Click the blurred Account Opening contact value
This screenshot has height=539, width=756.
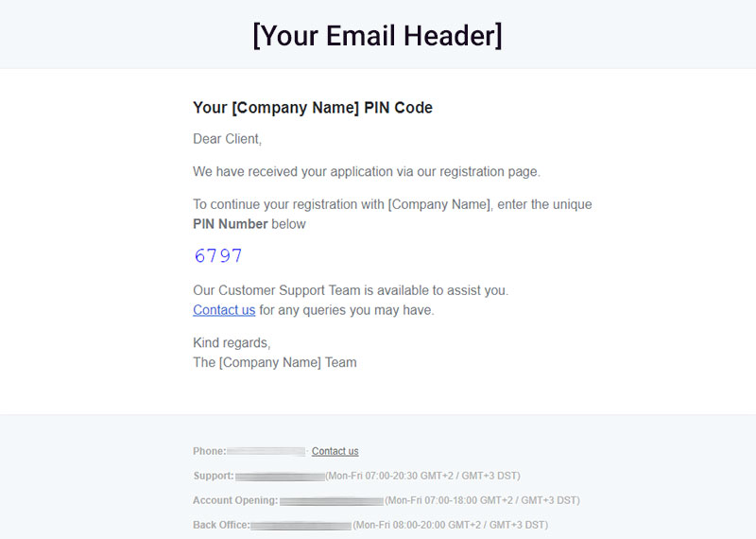click(x=332, y=500)
